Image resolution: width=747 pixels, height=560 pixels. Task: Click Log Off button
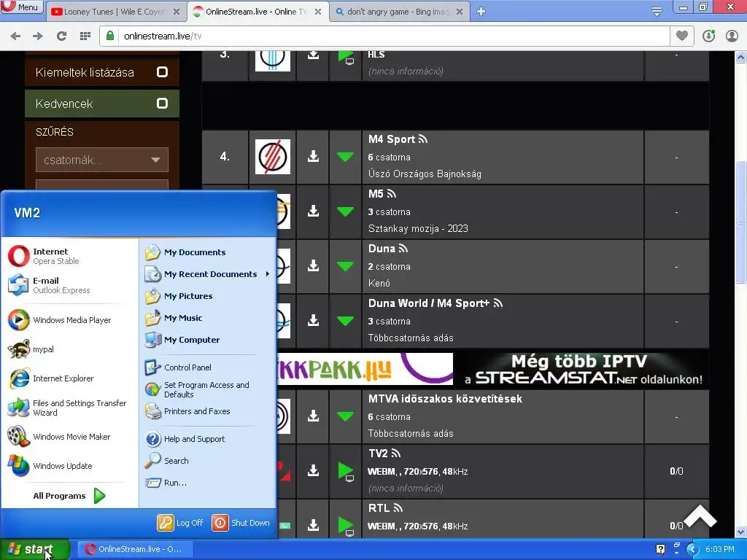[180, 522]
